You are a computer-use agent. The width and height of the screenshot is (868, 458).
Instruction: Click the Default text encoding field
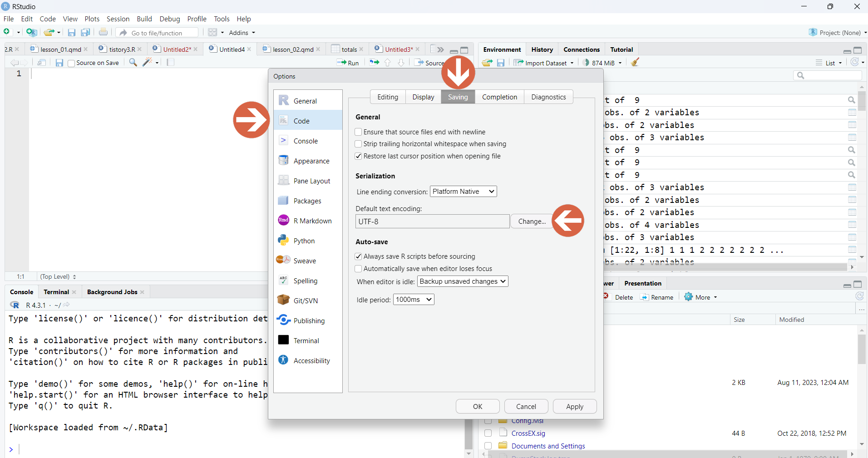(432, 222)
